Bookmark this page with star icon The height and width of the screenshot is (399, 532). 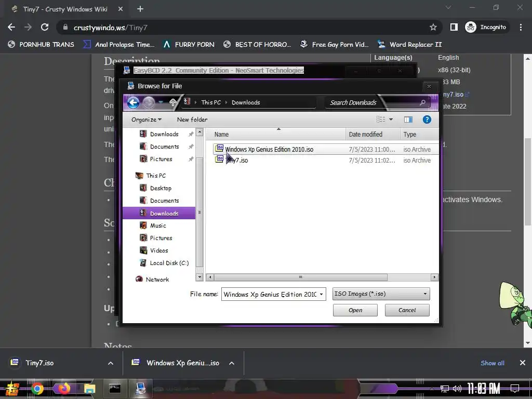pos(433,27)
